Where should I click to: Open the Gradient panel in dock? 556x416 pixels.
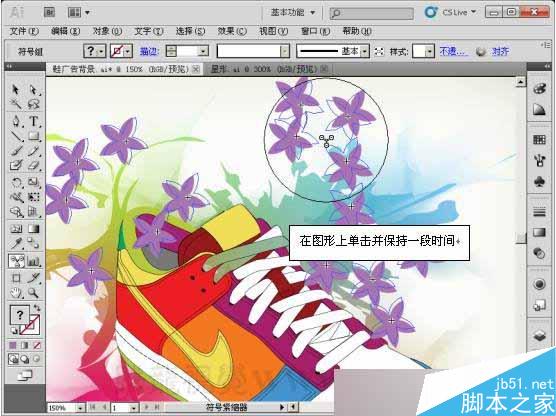point(539,233)
